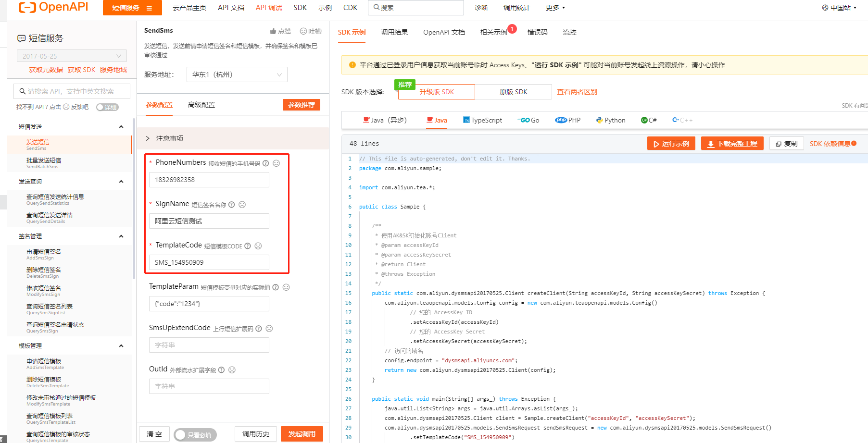Choose 原版 SDK version
This screenshot has height=443, width=868.
click(x=514, y=92)
